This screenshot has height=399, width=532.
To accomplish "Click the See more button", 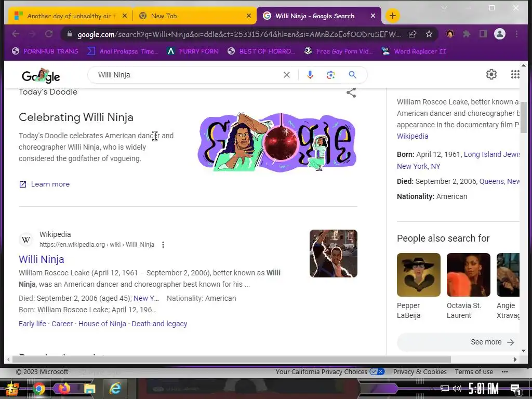I will (458, 342).
